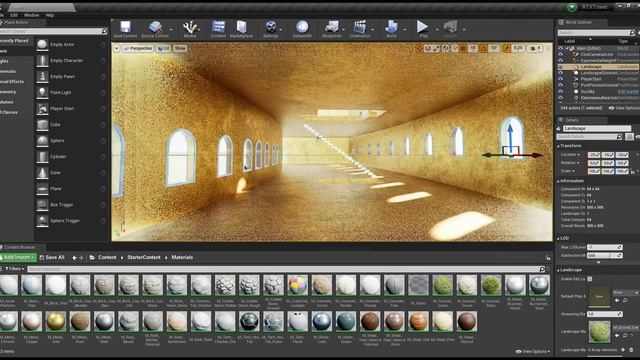The image size is (640, 360).
Task: Toggle visibility of ExponentialHeightFog in Outliner
Action: [560, 60]
